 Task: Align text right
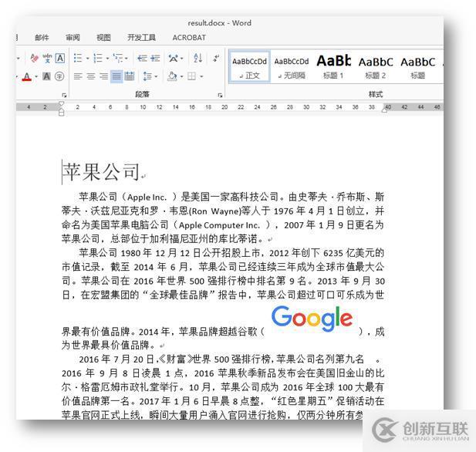pos(104,76)
